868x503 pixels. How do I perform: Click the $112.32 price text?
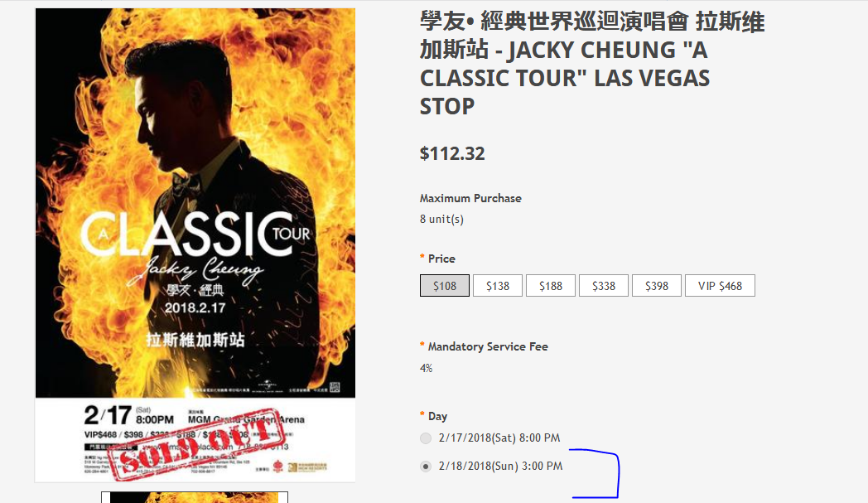click(x=452, y=153)
